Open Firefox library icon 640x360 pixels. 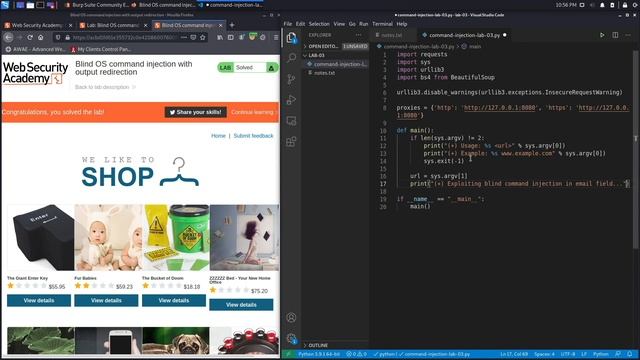pos(220,37)
